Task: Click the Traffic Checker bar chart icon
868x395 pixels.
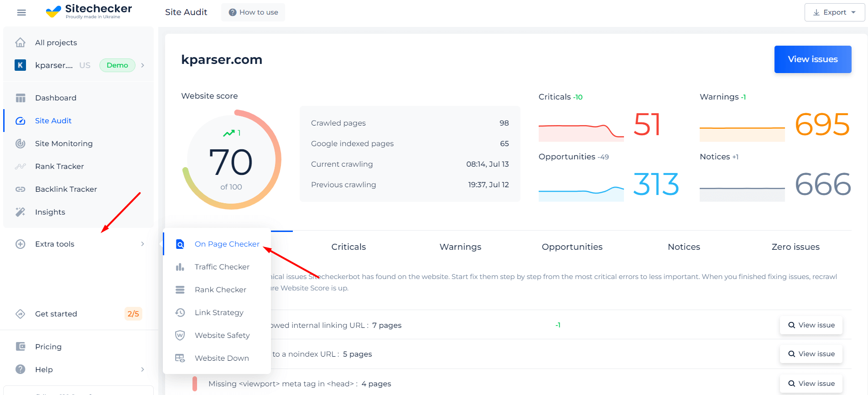Action: 180,267
